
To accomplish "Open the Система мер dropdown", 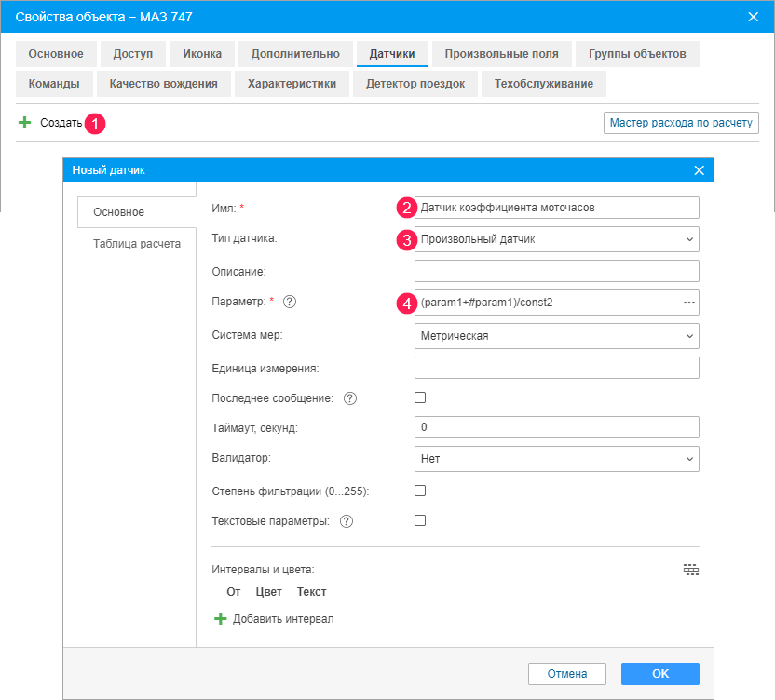I will click(x=556, y=336).
